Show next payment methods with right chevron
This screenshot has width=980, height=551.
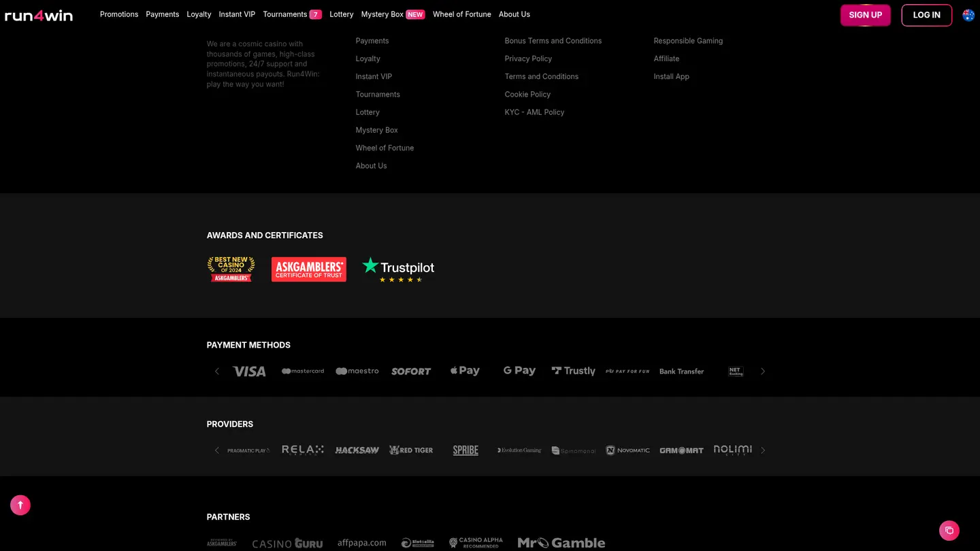[763, 371]
